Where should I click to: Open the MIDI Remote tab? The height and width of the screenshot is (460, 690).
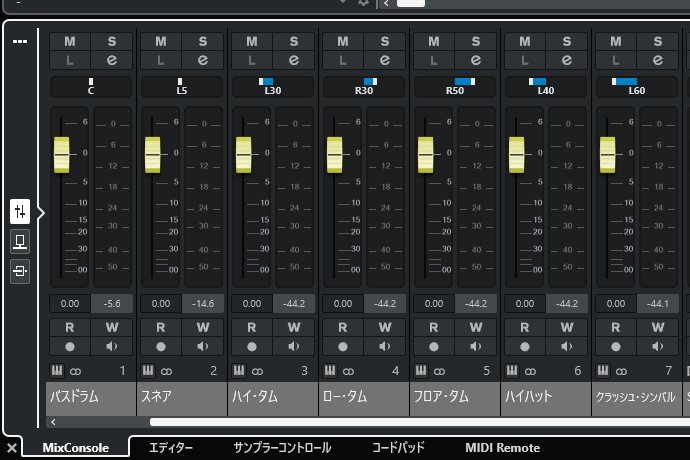pos(502,448)
